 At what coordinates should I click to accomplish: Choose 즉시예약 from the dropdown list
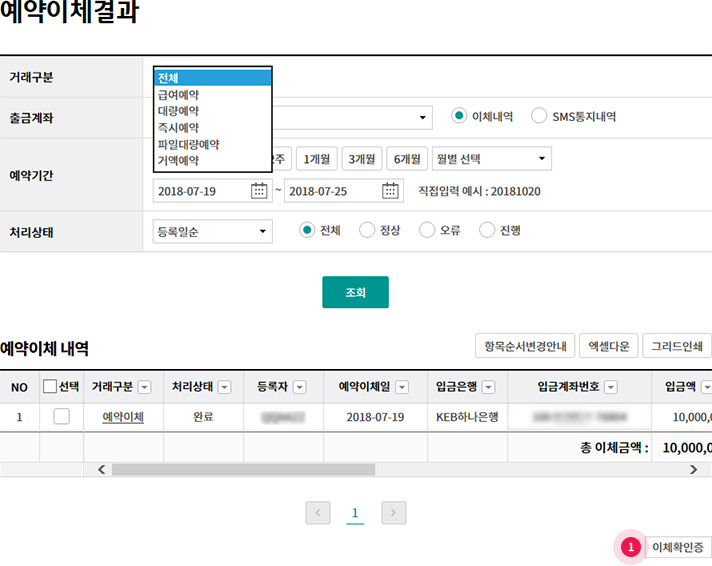point(178,127)
